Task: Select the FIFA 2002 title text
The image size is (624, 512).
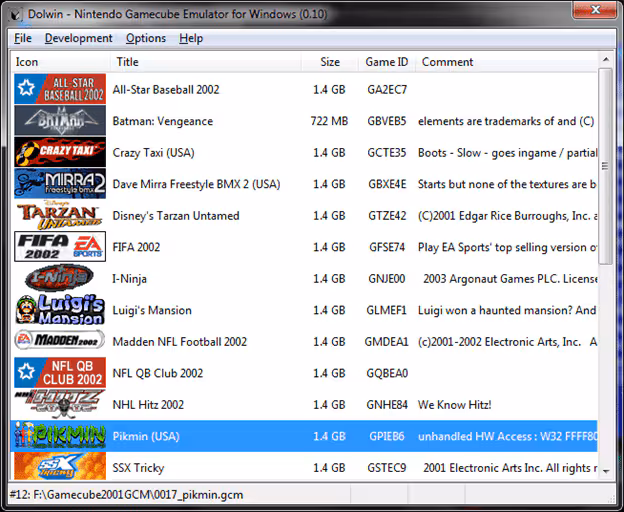Action: pyautogui.click(x=136, y=247)
